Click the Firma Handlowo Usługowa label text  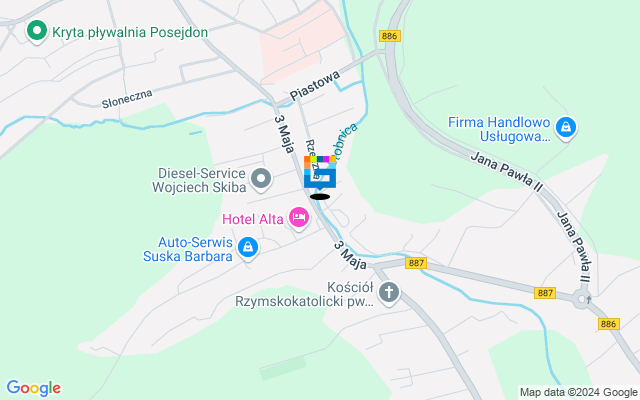(x=499, y=129)
